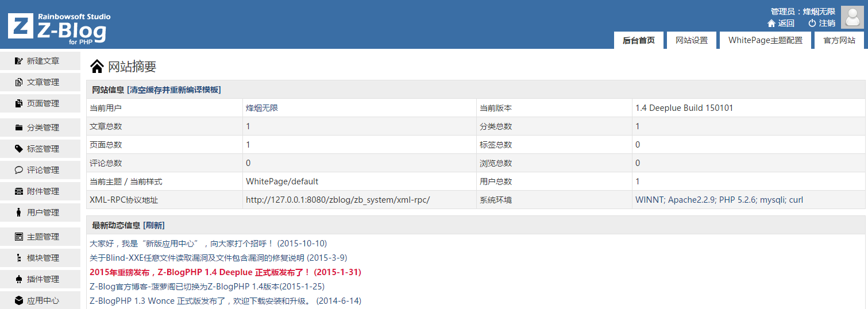Click the theme management layout icon
The image size is (868, 309).
[x=19, y=237]
